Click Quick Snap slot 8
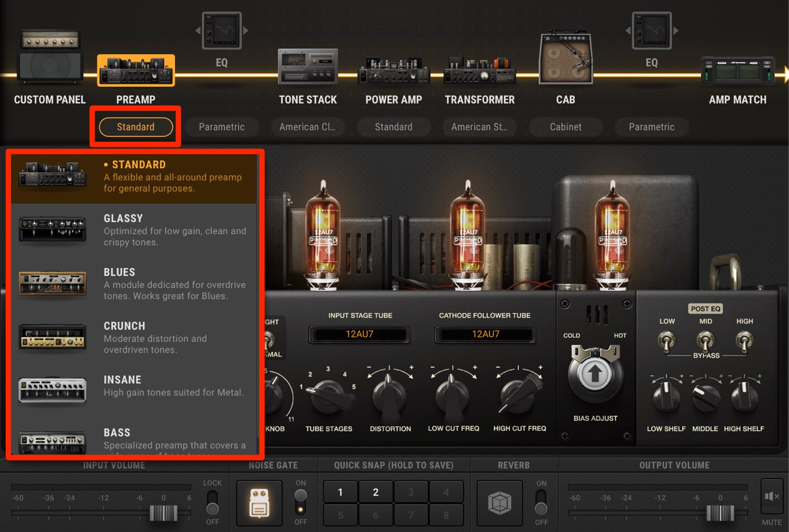This screenshot has height=532, width=789. (446, 515)
